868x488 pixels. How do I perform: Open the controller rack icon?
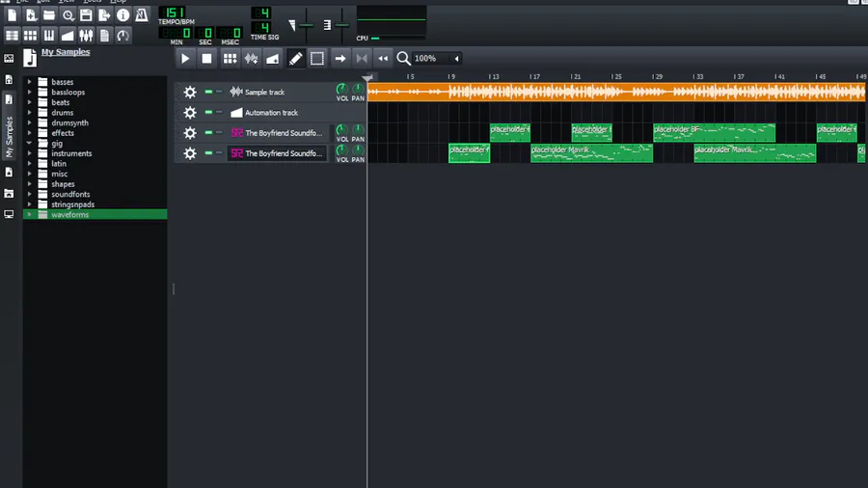pyautogui.click(x=122, y=36)
